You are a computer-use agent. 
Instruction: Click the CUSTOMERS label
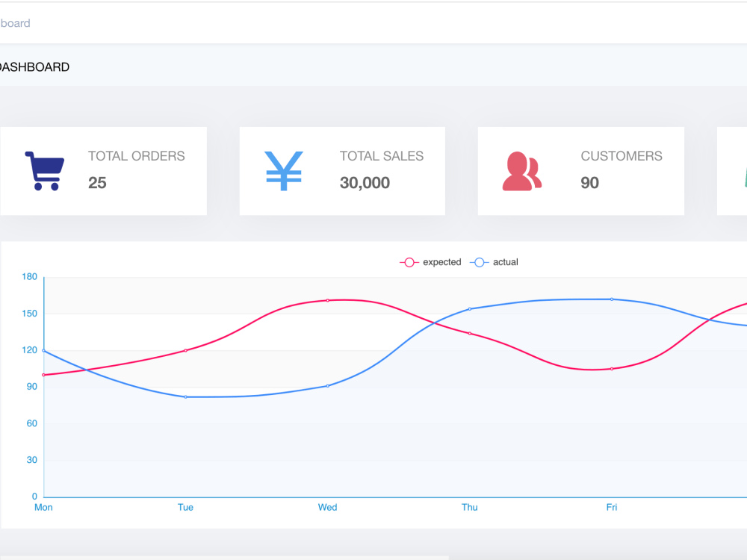[x=622, y=156]
